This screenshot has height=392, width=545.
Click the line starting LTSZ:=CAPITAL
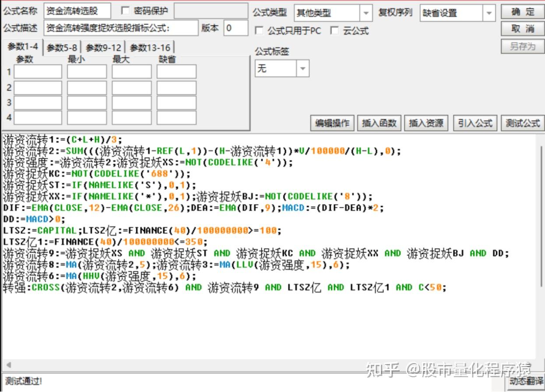tap(142, 231)
